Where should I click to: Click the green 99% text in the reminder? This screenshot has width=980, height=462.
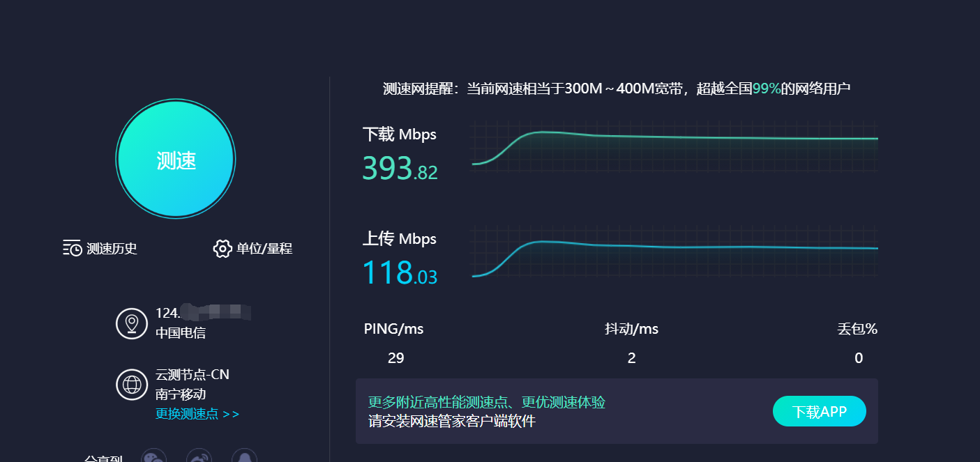(766, 88)
